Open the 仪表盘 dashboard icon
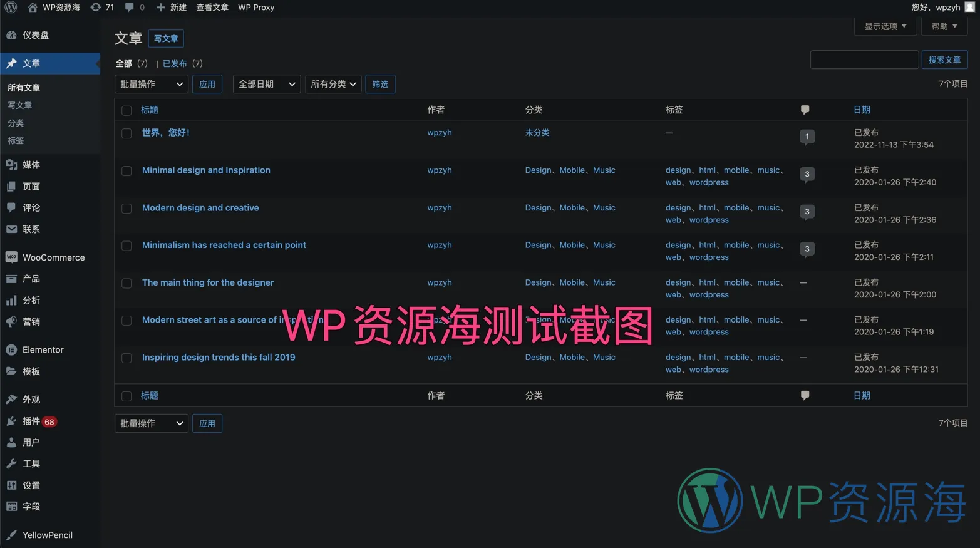 [11, 35]
